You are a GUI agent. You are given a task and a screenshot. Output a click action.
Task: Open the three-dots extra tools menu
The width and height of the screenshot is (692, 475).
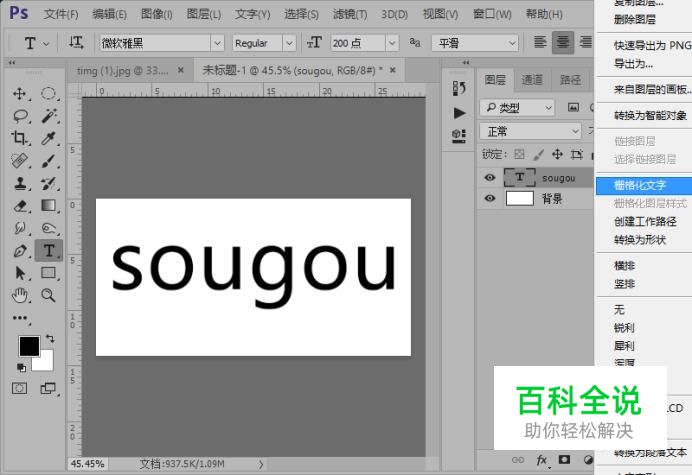20,318
